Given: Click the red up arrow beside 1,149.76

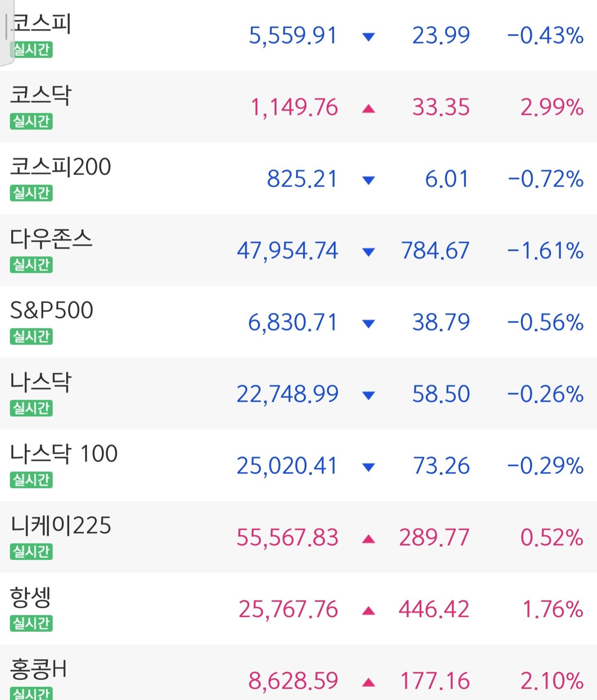Looking at the screenshot, I should [x=369, y=109].
